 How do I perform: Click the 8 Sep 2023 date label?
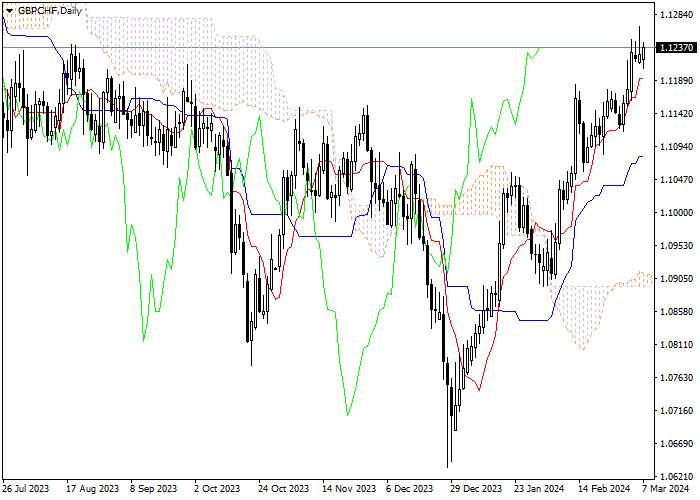[154, 489]
